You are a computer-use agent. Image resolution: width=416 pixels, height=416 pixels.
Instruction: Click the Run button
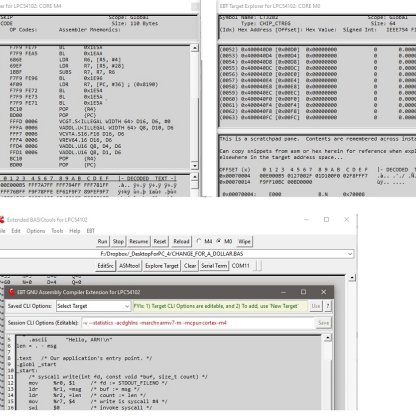point(102,241)
